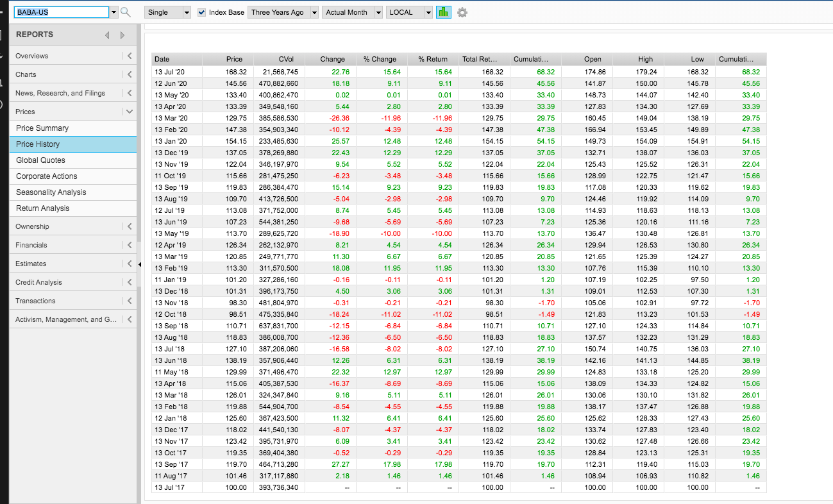The height and width of the screenshot is (504, 833).
Task: Click the Estimates section label
Action: pos(31,264)
